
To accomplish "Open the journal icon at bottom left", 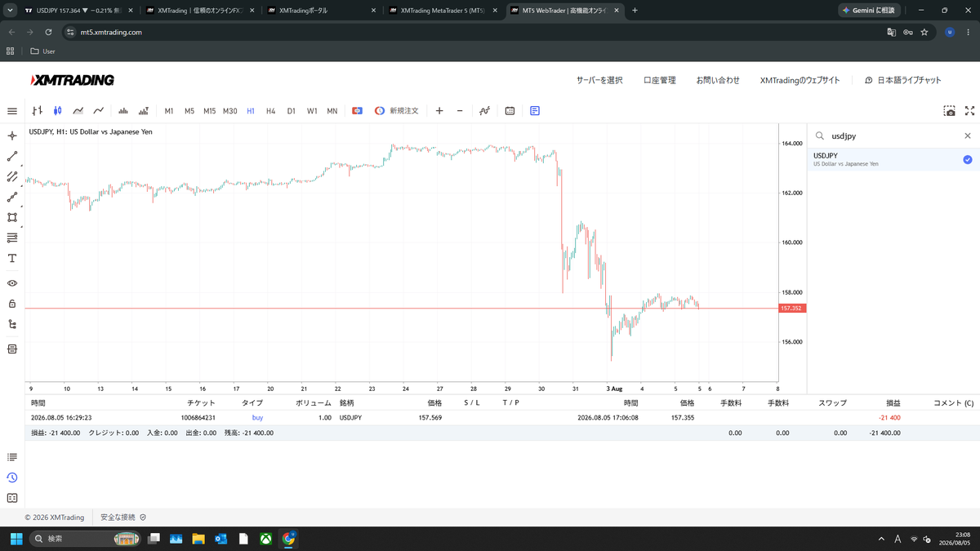I will tap(12, 498).
